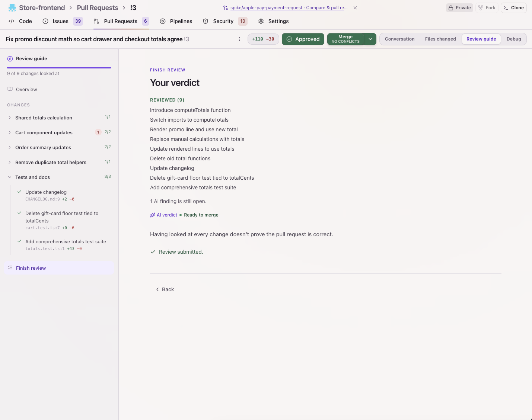The height and width of the screenshot is (420, 532).
Task: Click '1 AI finding is still open.' text
Action: pos(178,201)
